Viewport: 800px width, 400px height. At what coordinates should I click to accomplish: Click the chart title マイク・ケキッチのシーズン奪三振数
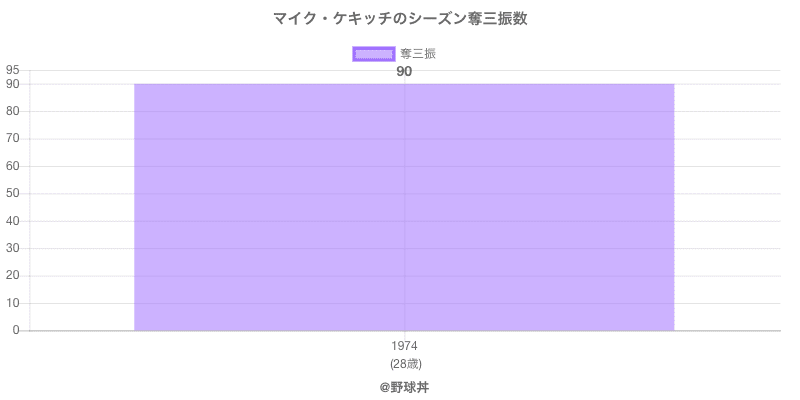click(x=400, y=19)
